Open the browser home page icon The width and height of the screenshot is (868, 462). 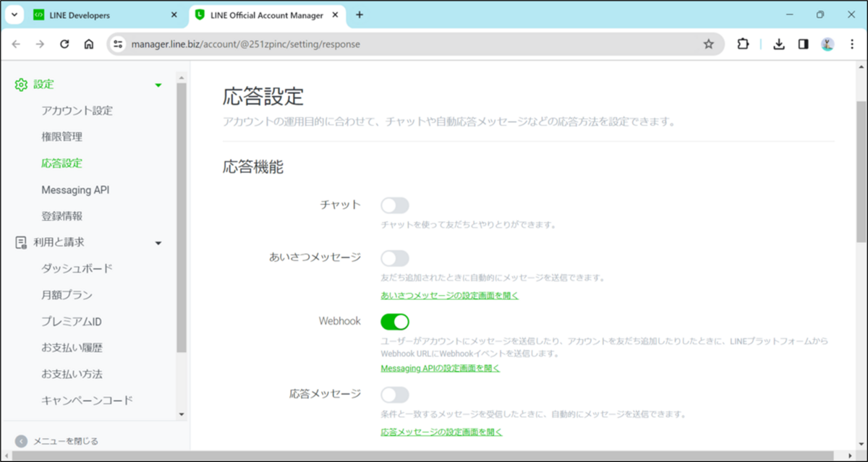point(88,44)
